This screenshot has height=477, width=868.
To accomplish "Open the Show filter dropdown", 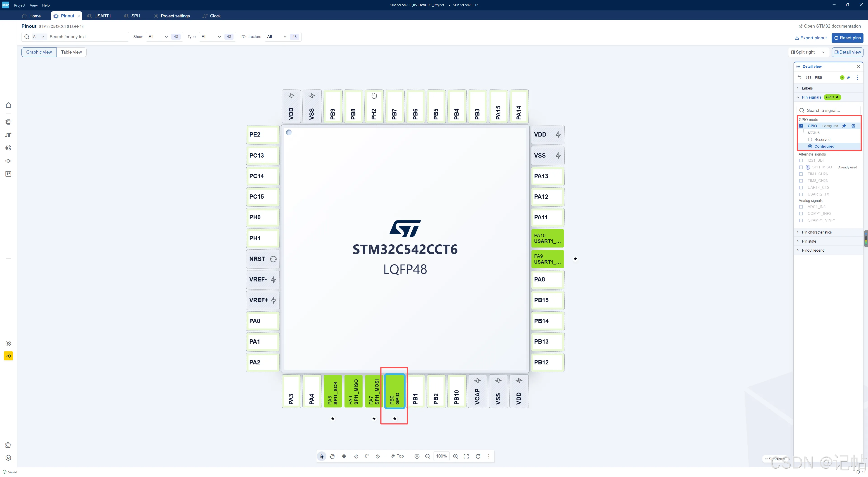I will 158,37.
